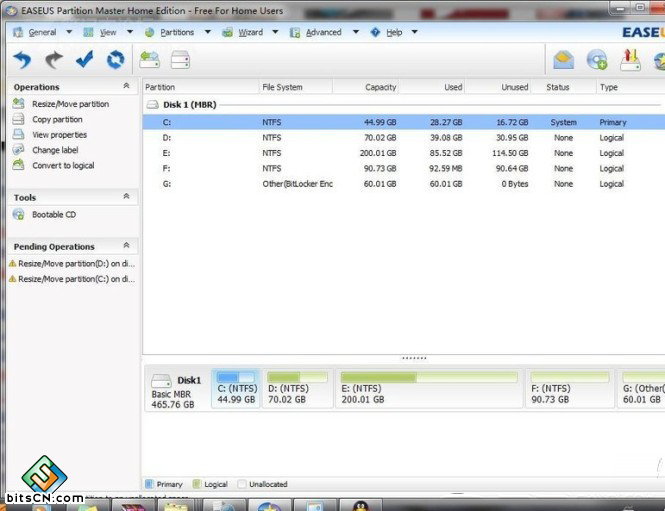
Task: Sort by File System column header
Action: point(296,87)
